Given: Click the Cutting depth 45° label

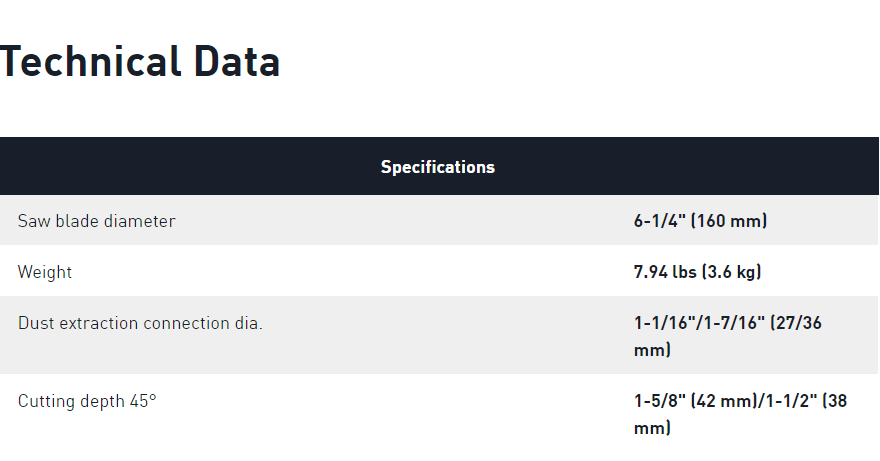Looking at the screenshot, I should coord(87,401).
